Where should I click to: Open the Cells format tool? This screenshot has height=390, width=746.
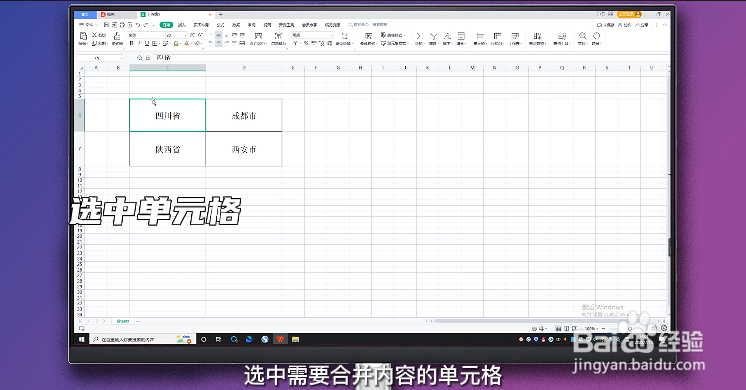click(480, 38)
